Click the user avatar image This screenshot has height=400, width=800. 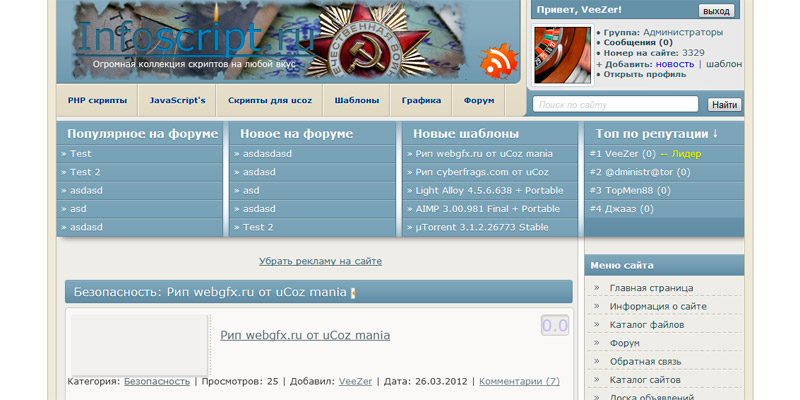(x=563, y=55)
